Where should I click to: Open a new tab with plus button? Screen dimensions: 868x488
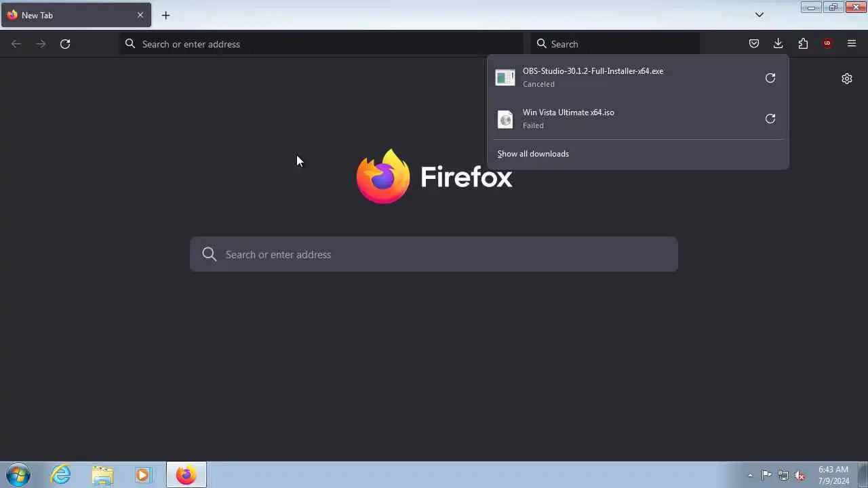[165, 15]
